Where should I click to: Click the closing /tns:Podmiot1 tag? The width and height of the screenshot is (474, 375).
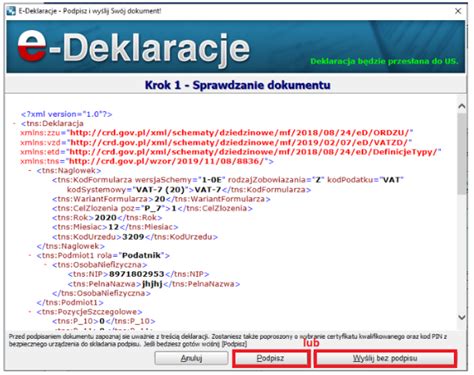coord(70,303)
